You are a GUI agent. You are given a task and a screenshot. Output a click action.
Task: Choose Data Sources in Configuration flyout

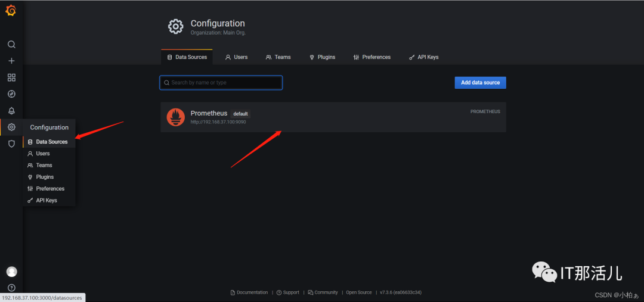pyautogui.click(x=49, y=142)
